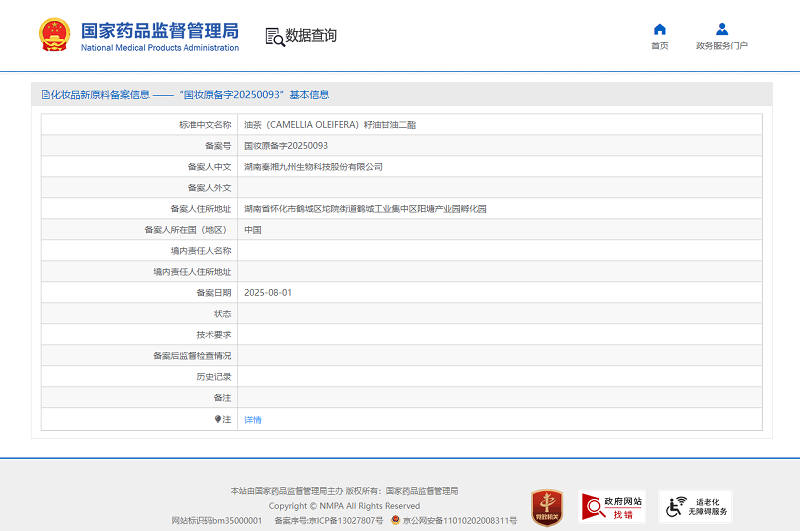Image resolution: width=800 pixels, height=531 pixels.
Task: Click the 数据查询 header title
Action: (311, 36)
